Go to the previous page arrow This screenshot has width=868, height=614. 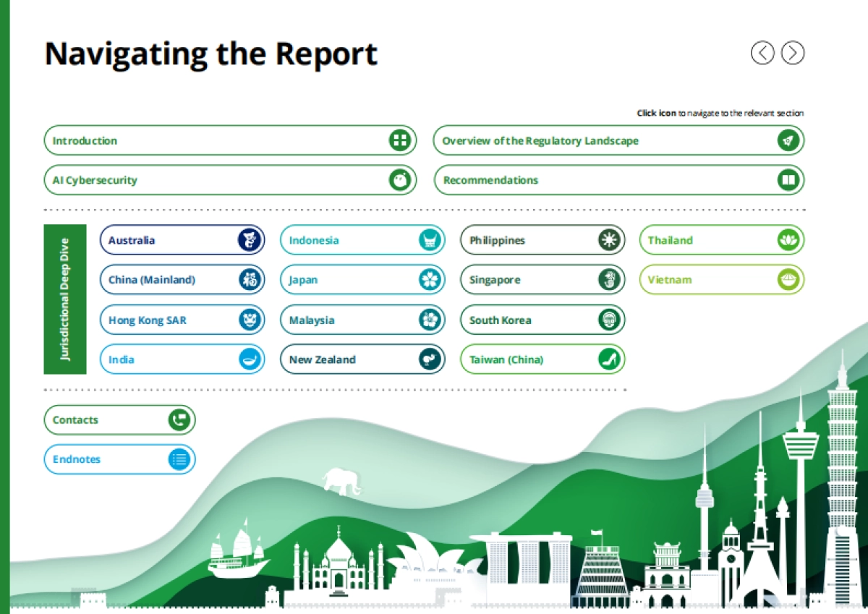[762, 53]
